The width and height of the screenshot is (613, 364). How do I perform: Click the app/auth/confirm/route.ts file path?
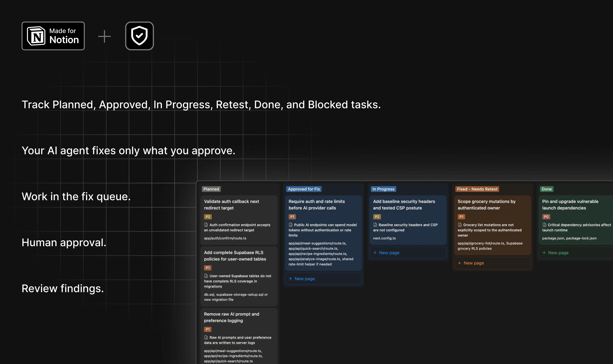(225, 238)
